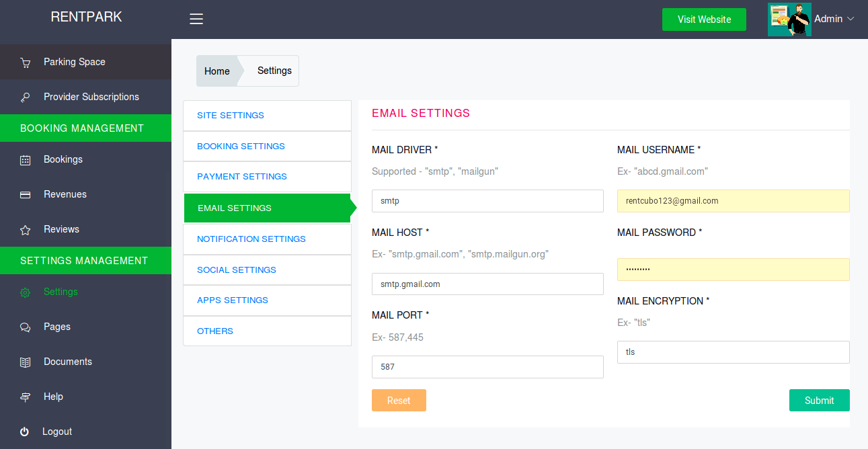Open Documents in the sidebar
Viewport: 868px width, 449px height.
click(85, 362)
